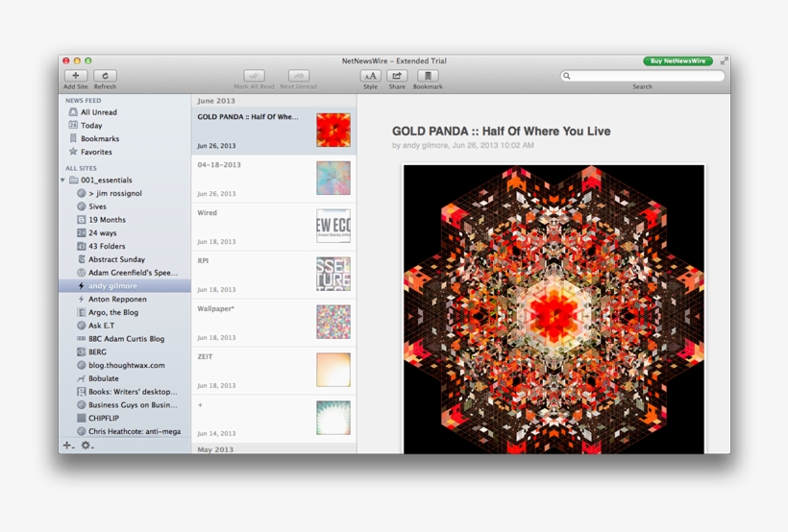
Task: Collapse the 001_essentials folder triangle
Action: point(62,180)
